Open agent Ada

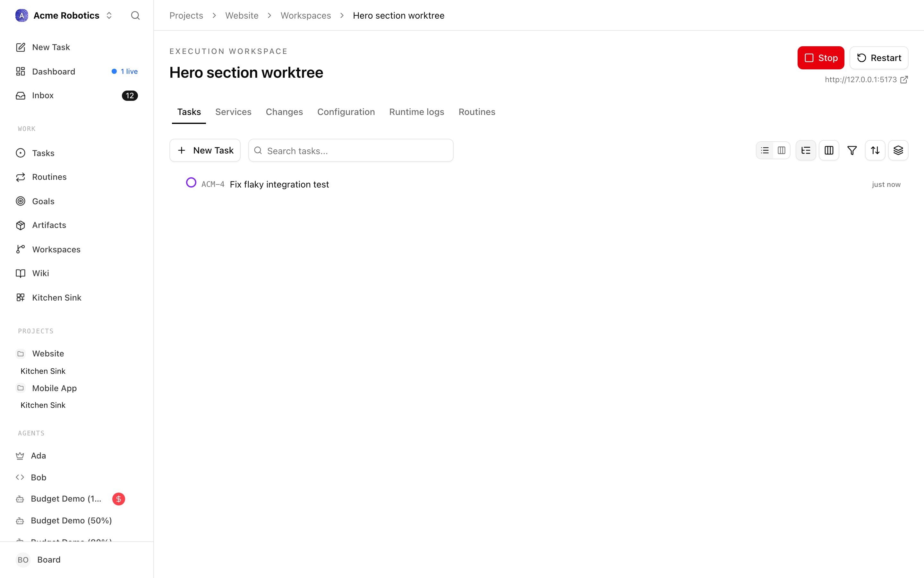tap(77, 456)
